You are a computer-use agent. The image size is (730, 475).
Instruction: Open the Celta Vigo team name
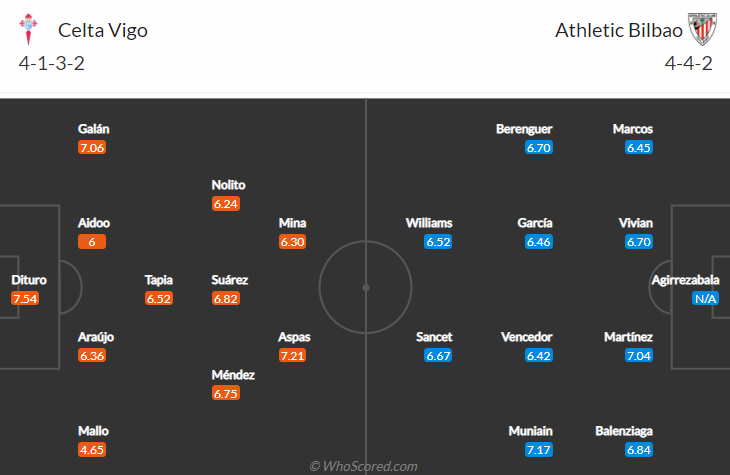(x=103, y=30)
